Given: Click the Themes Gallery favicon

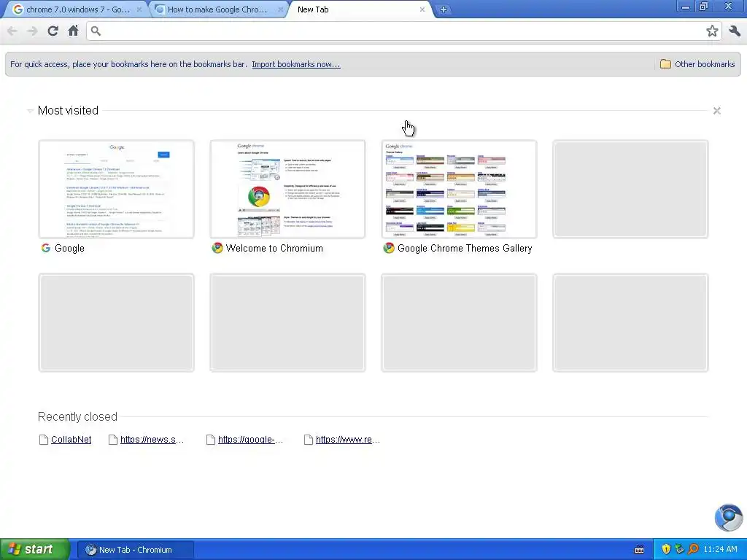Looking at the screenshot, I should point(389,248).
